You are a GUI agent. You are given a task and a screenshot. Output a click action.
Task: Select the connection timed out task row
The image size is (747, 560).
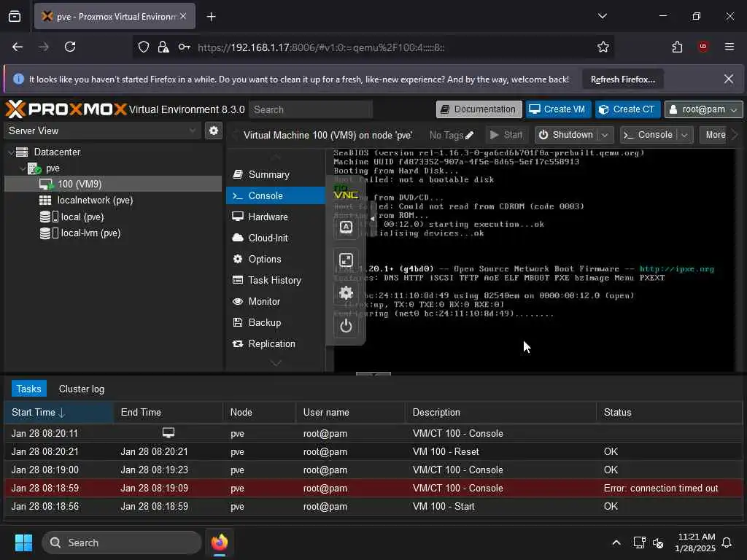pos(373,488)
